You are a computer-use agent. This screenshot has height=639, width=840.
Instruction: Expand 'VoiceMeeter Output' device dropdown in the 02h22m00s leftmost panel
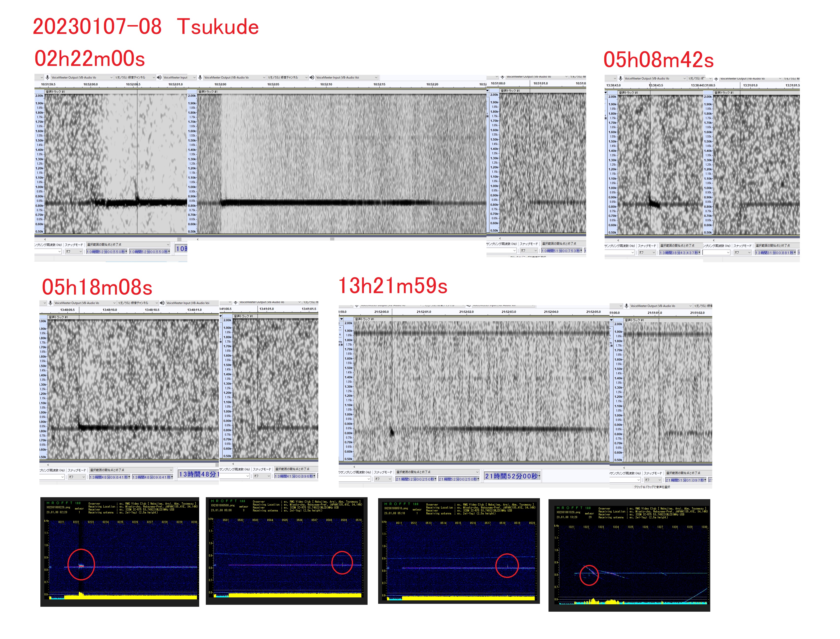112,78
